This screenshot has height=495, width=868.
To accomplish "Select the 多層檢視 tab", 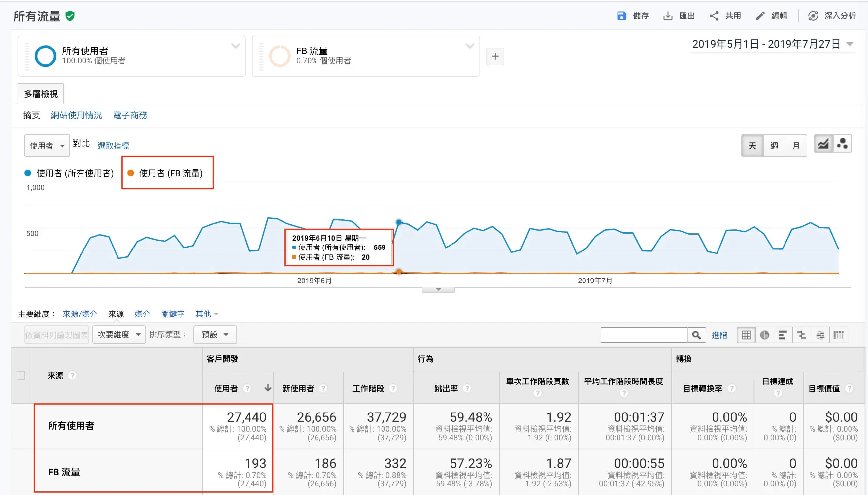I will (x=41, y=94).
